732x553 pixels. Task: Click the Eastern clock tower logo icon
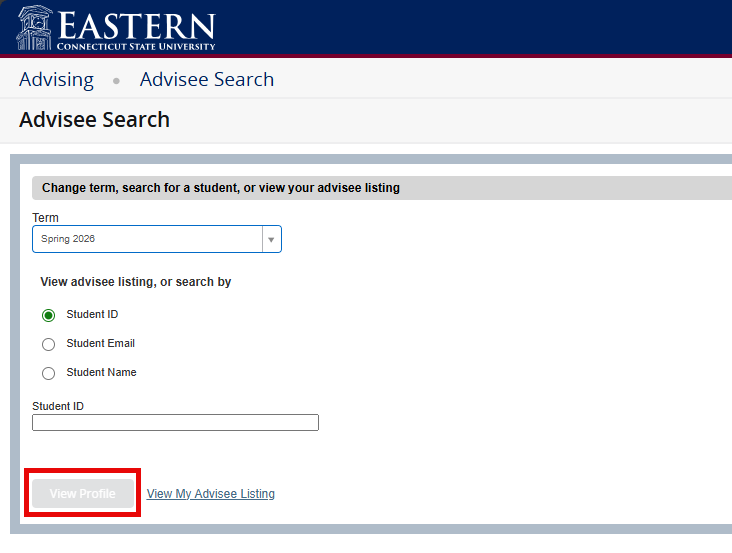click(35, 27)
